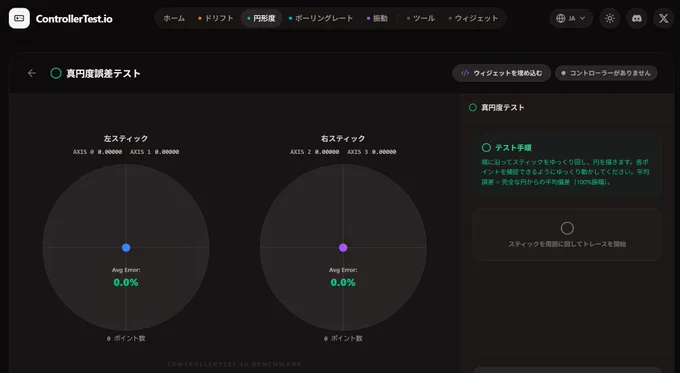Open the ドリフト nav item
The height and width of the screenshot is (373, 680).
click(x=216, y=18)
